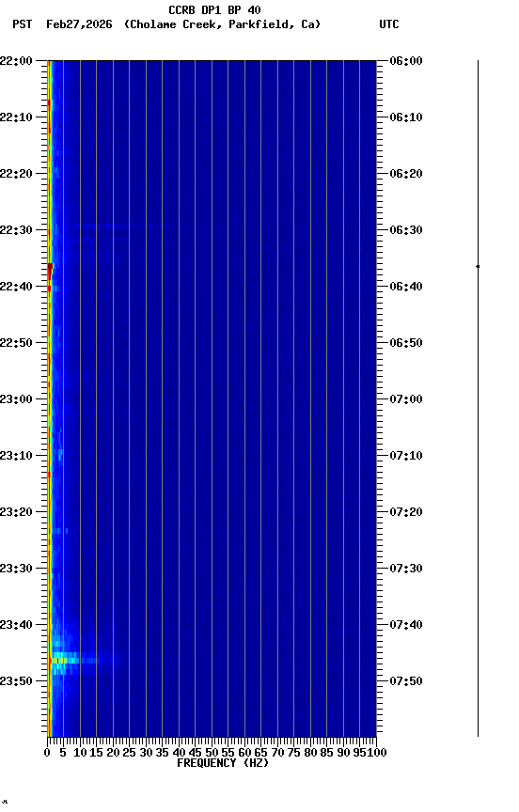Image resolution: width=519 pixels, height=812 pixels.
Task: Click the 06:40 UTC time label
Action: pyautogui.click(x=405, y=287)
